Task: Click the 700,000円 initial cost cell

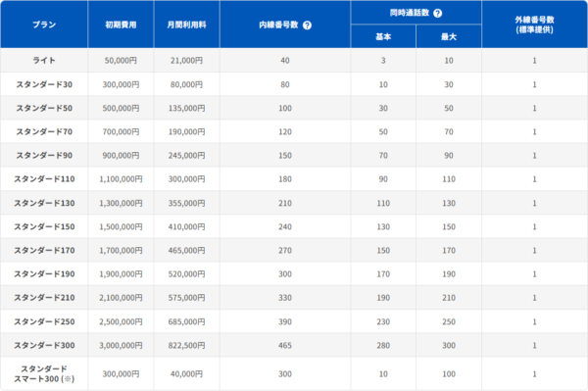Action: click(x=121, y=131)
